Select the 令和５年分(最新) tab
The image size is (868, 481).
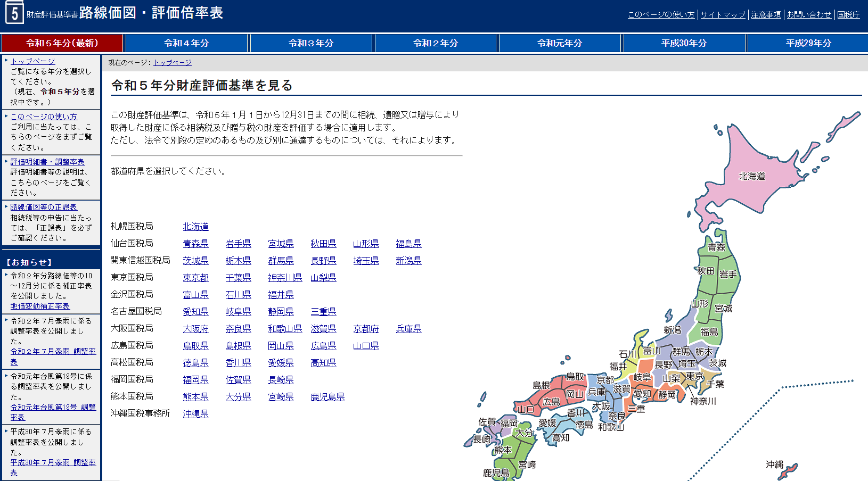tap(62, 43)
